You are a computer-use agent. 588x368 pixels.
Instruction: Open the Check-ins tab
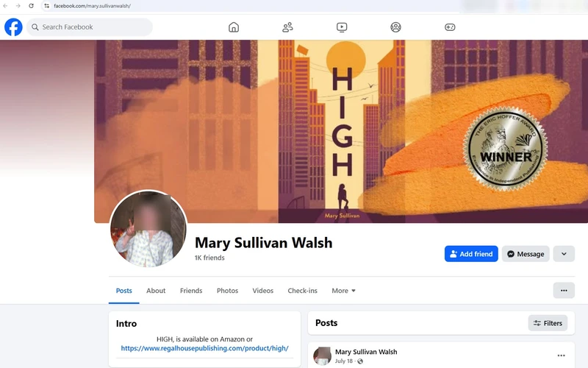pos(303,291)
